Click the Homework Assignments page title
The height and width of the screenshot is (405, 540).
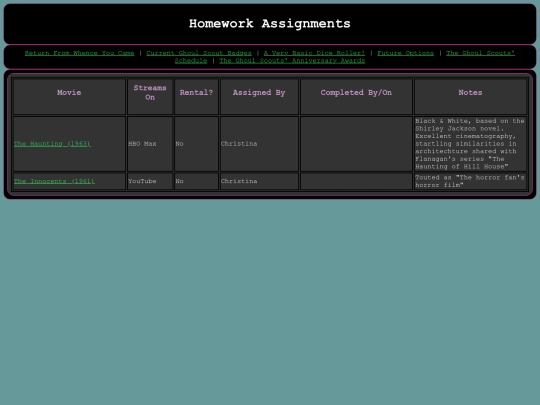270,24
